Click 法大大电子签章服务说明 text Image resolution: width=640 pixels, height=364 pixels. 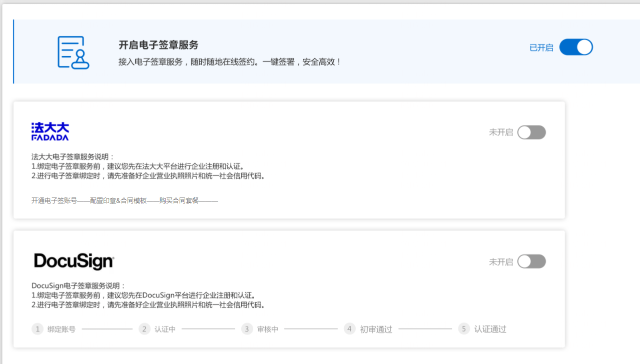point(73,157)
